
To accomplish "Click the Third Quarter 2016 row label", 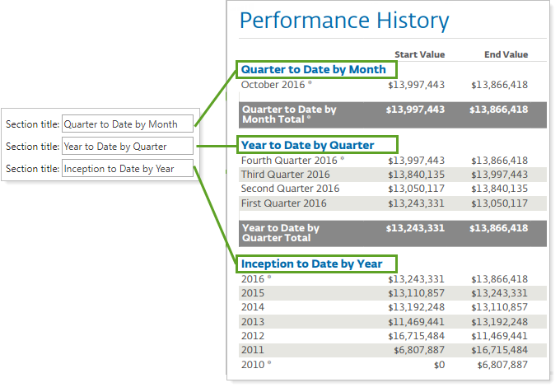I will click(285, 175).
